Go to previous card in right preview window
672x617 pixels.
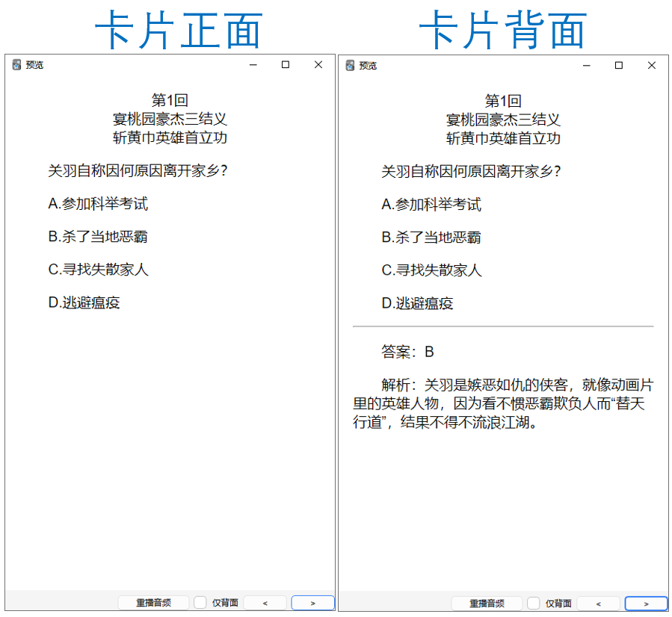click(x=598, y=604)
